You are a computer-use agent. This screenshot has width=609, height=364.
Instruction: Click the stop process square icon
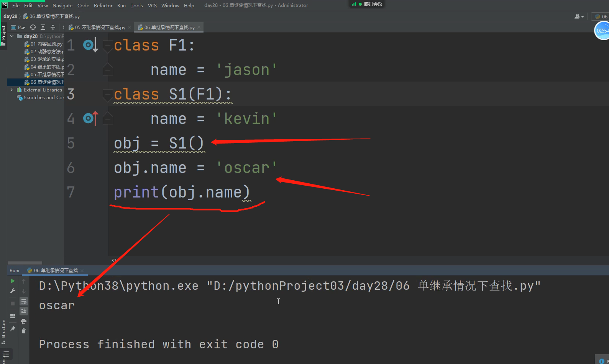point(13,303)
